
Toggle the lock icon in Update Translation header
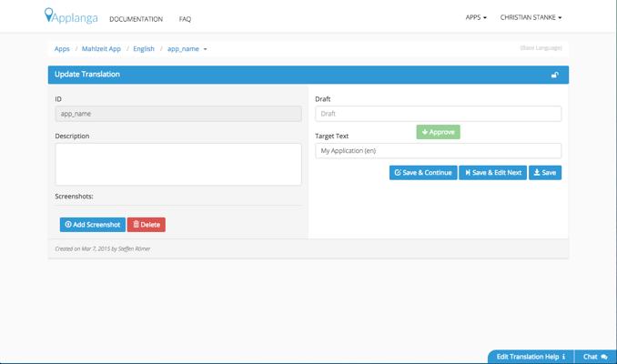tap(554, 76)
